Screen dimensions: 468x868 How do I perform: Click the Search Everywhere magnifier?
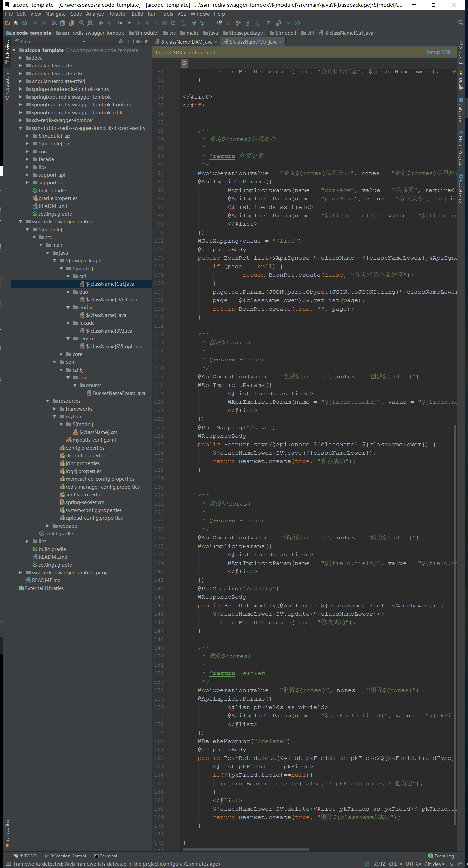click(460, 23)
